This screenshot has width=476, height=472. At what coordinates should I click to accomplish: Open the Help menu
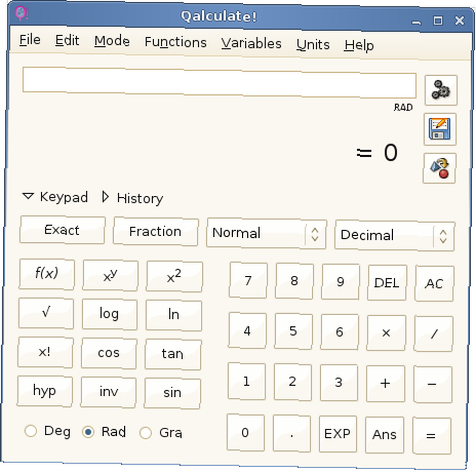click(359, 46)
